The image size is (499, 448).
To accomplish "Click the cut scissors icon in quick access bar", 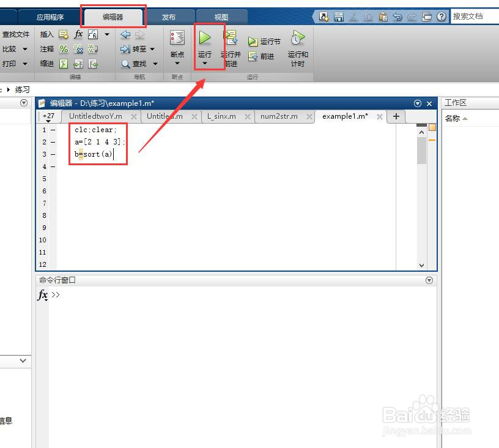I will pos(353,17).
